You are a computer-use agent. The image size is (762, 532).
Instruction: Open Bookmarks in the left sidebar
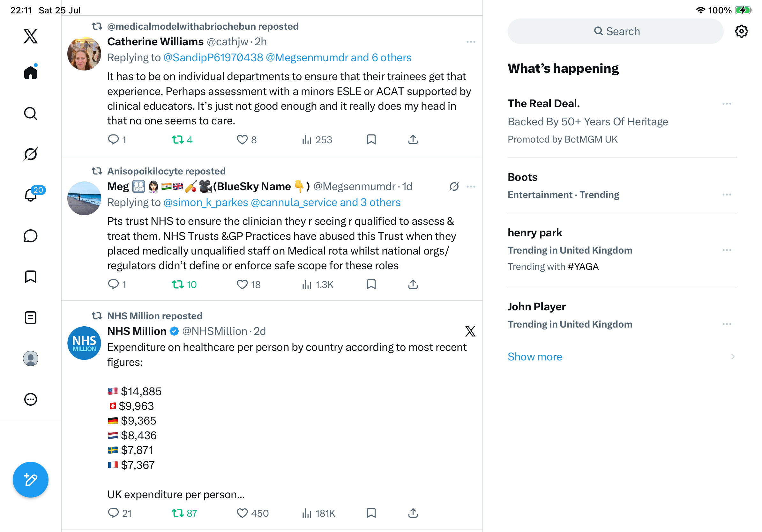coord(31,277)
